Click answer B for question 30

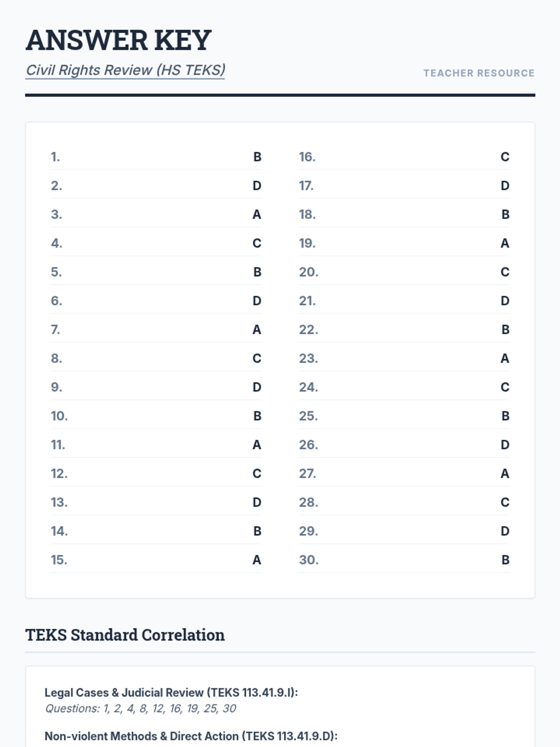(505, 560)
